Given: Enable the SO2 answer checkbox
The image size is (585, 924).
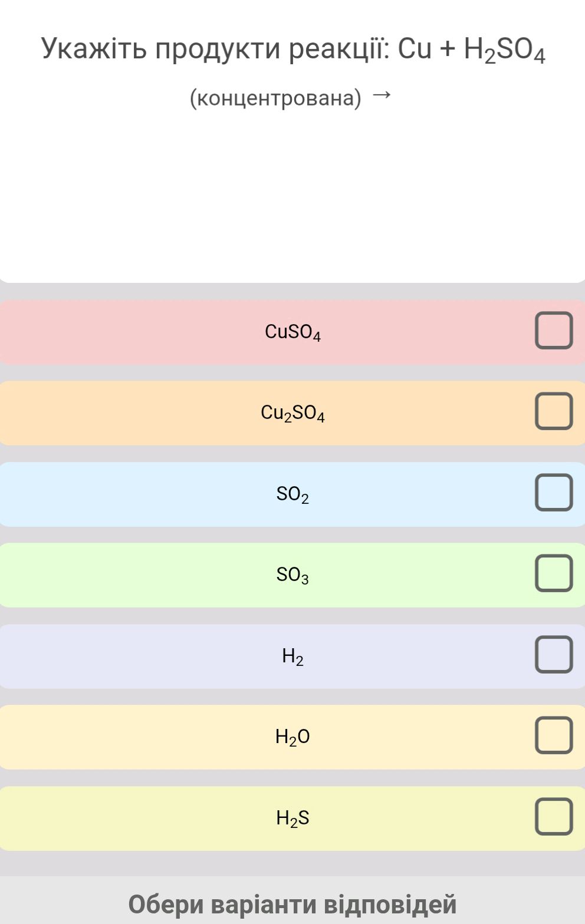Looking at the screenshot, I should pos(554,492).
